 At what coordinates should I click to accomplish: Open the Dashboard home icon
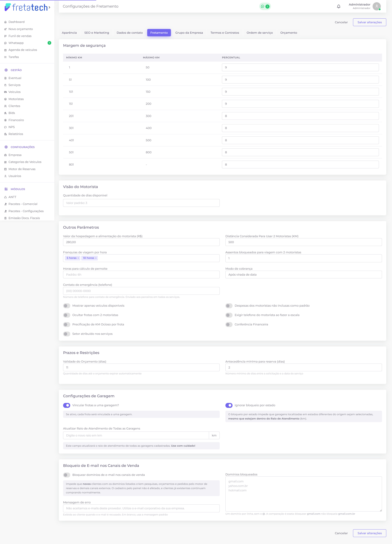pos(6,22)
